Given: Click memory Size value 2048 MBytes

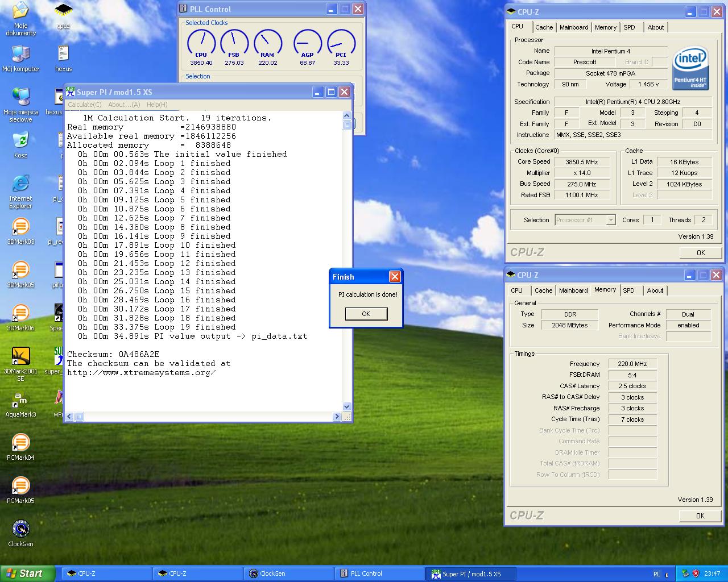Looking at the screenshot, I should point(569,325).
